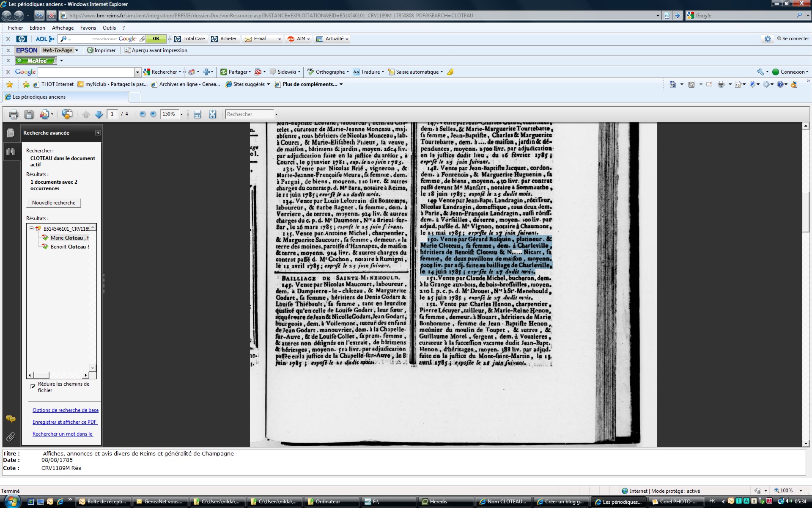Open search panel via binoculars icon
The image size is (812, 508).
click(11, 152)
